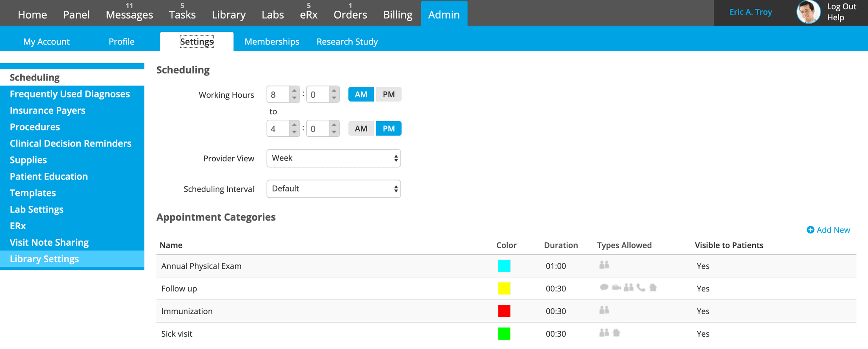Click the people icon in Immunization row
Screen dimensions: 868x349
(604, 310)
